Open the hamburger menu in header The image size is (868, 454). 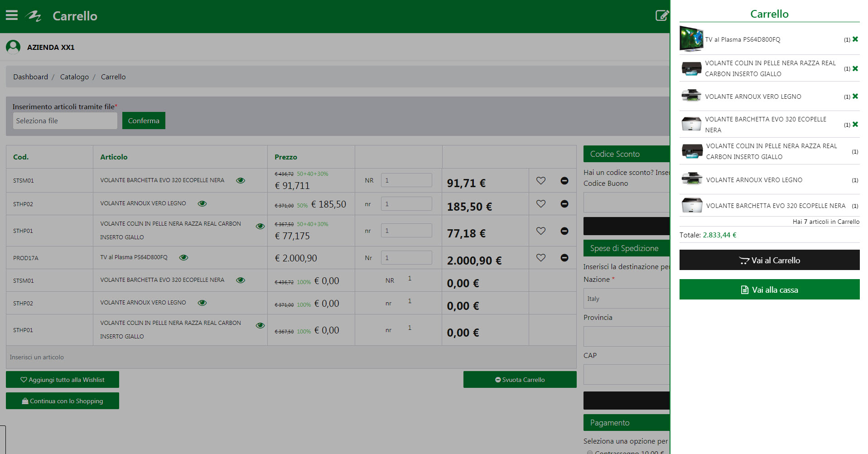pyautogui.click(x=12, y=15)
